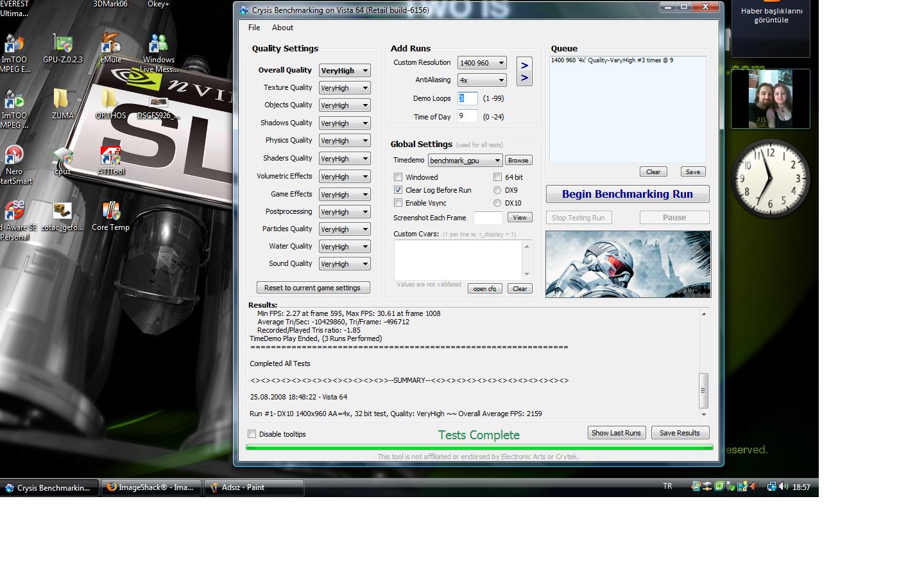This screenshot has width=924, height=578.
Task: Open the Texture Quality dropdown
Action: pyautogui.click(x=345, y=88)
